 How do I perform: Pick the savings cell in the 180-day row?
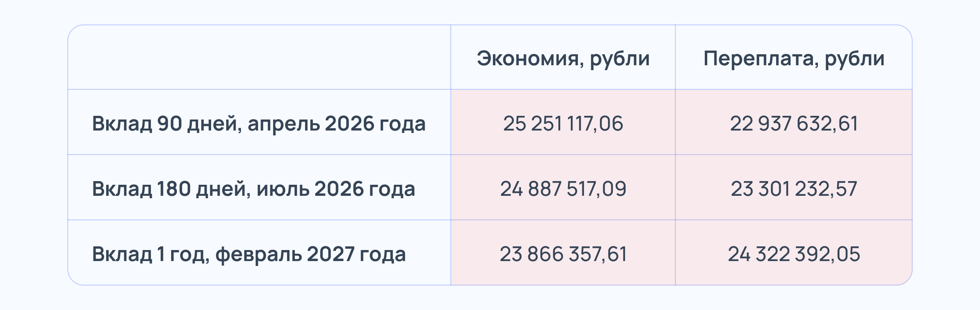click(x=563, y=204)
